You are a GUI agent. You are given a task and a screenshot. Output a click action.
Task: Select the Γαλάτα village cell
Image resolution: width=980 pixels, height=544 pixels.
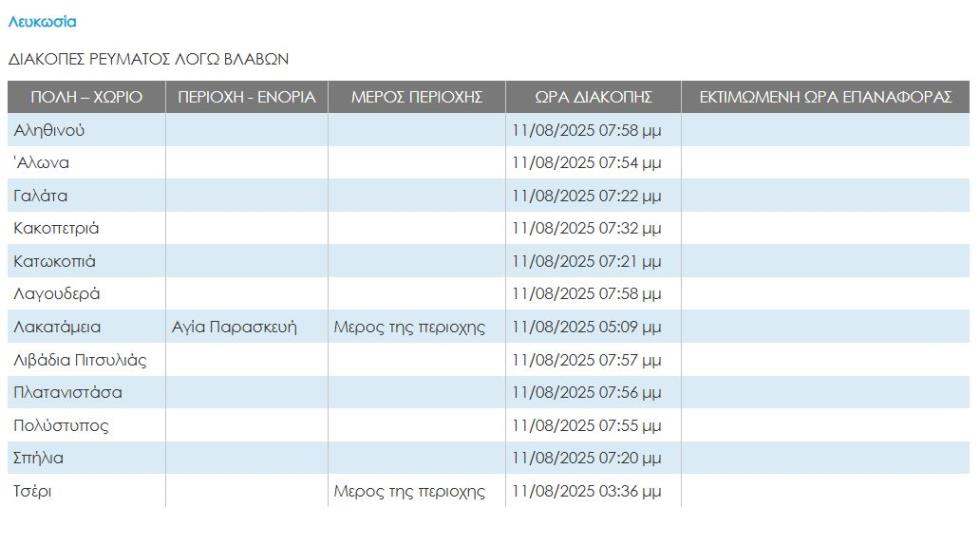[x=41, y=195]
